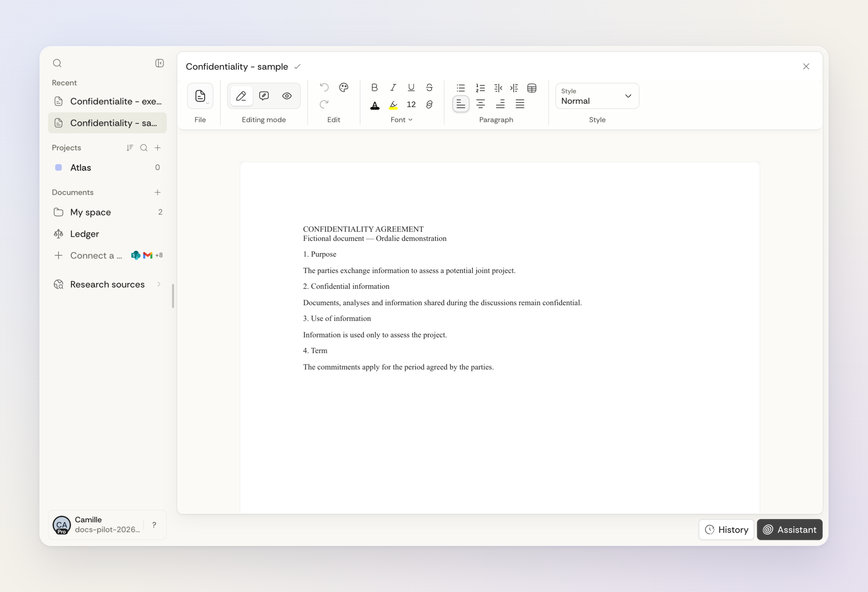Undo the last edit
Viewport: 868px width, 592px height.
pos(324,87)
